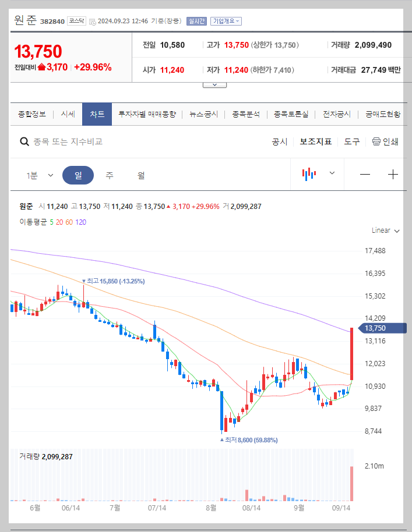
Task: Click the search magnifier in chart toolbar
Action: coord(24,141)
